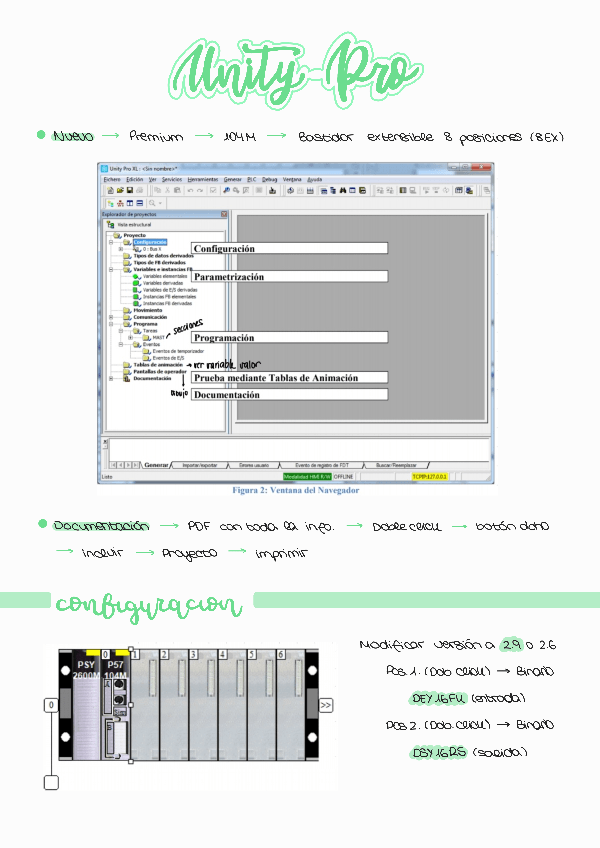Open the Ver menu
The height and width of the screenshot is (848, 600).
coord(153,180)
